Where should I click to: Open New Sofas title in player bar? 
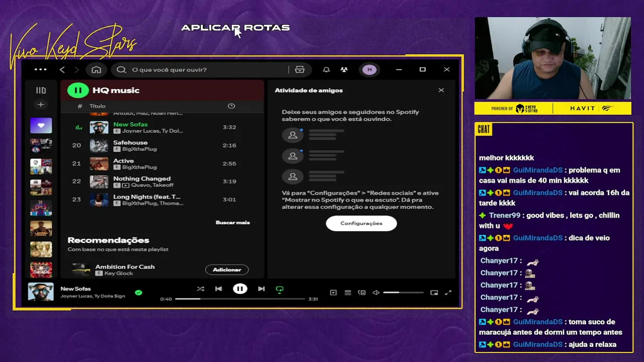pos(75,289)
